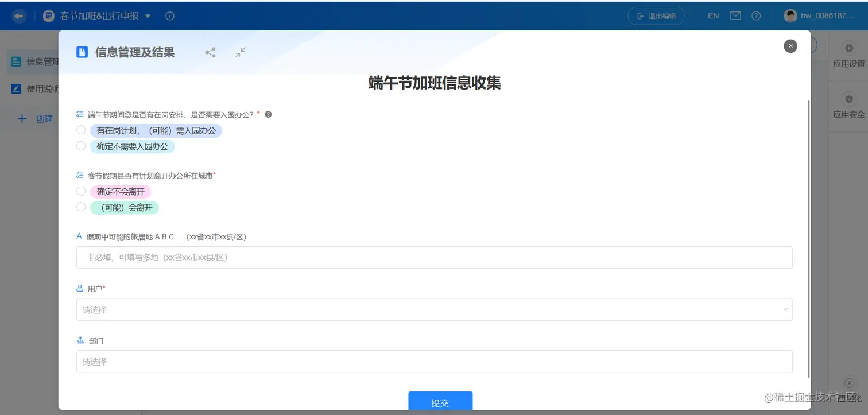Image resolution: width=868 pixels, height=415 pixels.
Task: Open the mail notifications icon
Action: (x=735, y=15)
